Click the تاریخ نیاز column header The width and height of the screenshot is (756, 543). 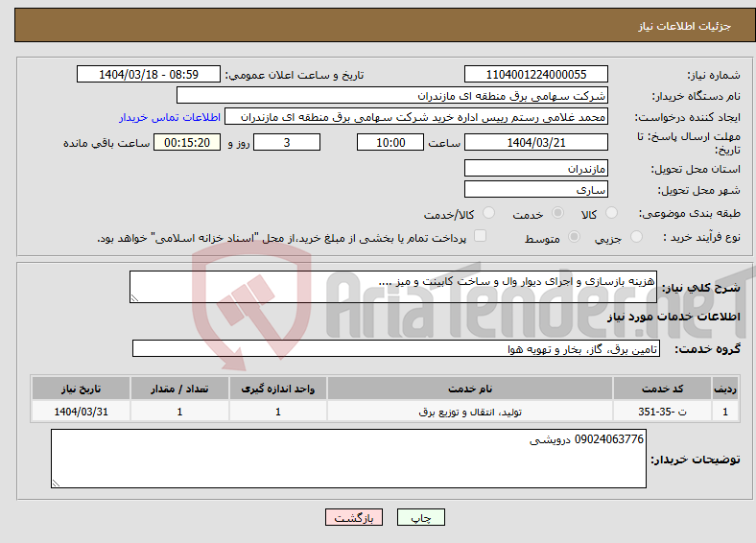pyautogui.click(x=81, y=389)
